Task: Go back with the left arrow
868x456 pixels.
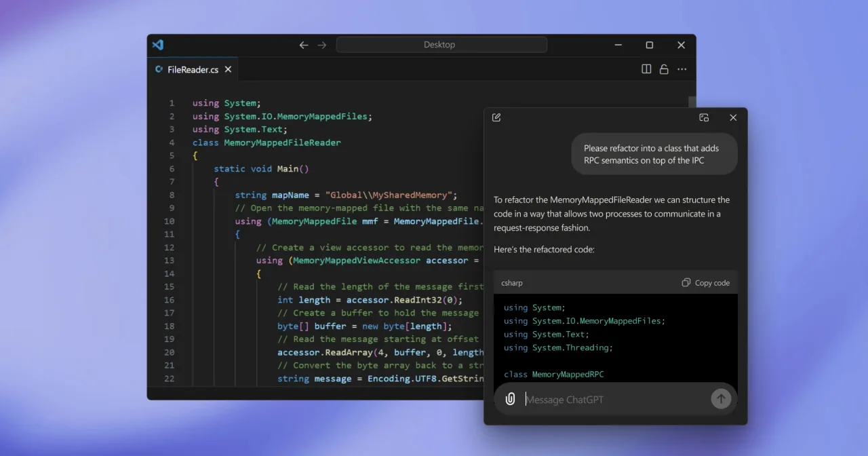Action: click(304, 45)
